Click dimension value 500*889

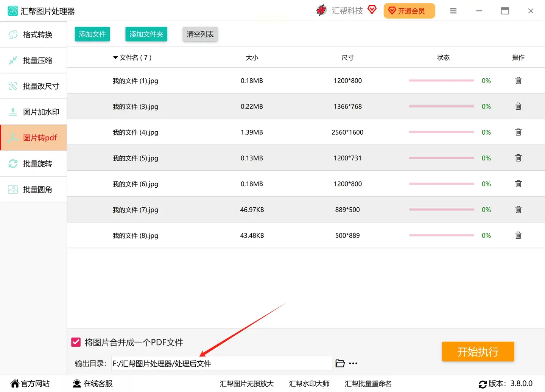point(347,235)
